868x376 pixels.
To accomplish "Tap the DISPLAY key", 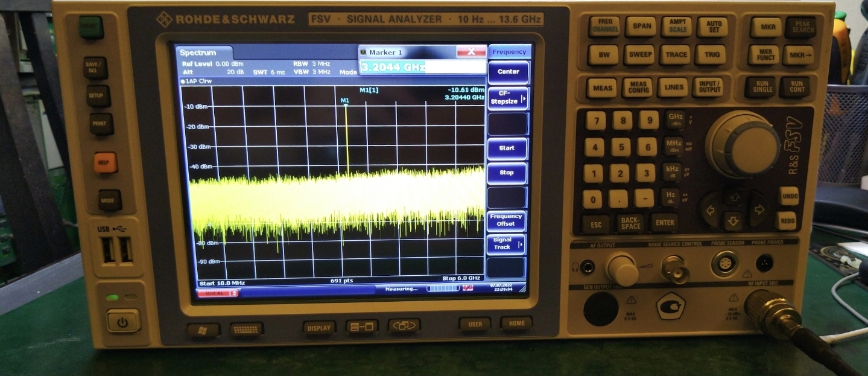I will (x=319, y=328).
